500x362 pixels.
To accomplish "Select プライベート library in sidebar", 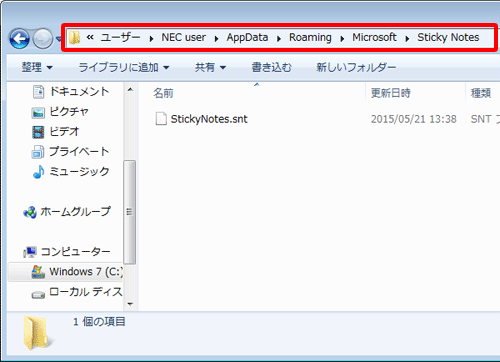I will pyautogui.click(x=79, y=152).
